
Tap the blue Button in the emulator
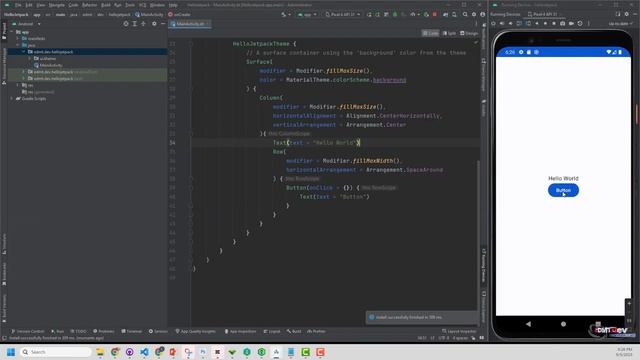click(x=563, y=190)
